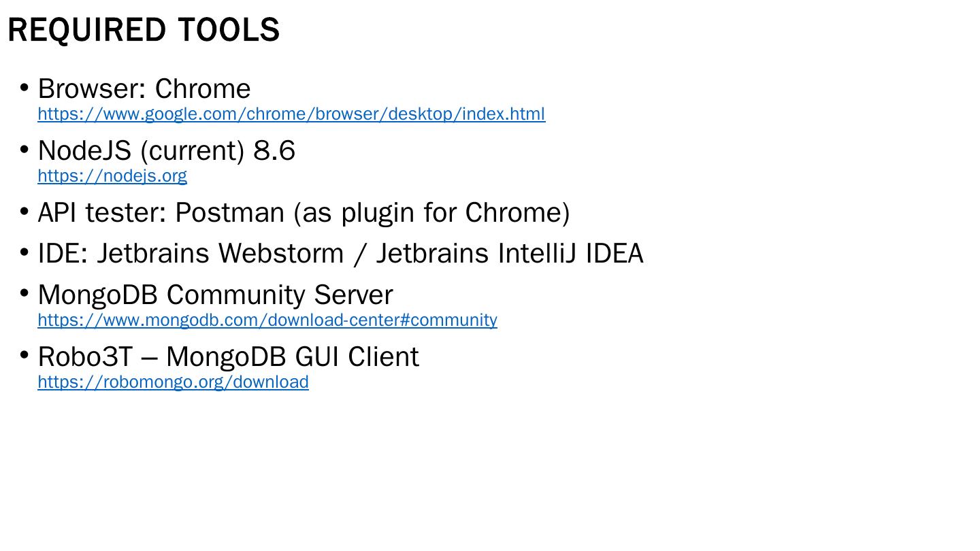Click the bullet marker beside 'IDE: Jetbrains'

(x=24, y=252)
